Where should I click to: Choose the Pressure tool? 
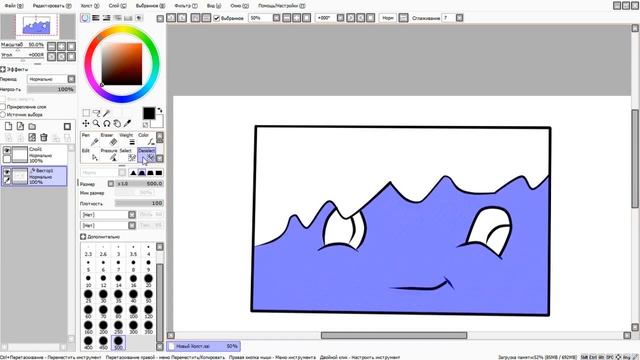pos(109,155)
